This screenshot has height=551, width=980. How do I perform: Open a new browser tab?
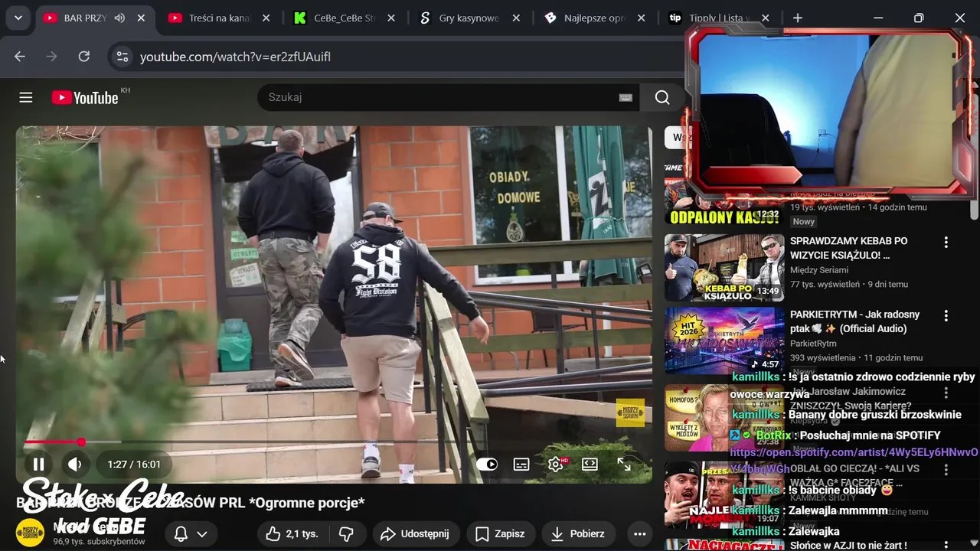tap(798, 18)
